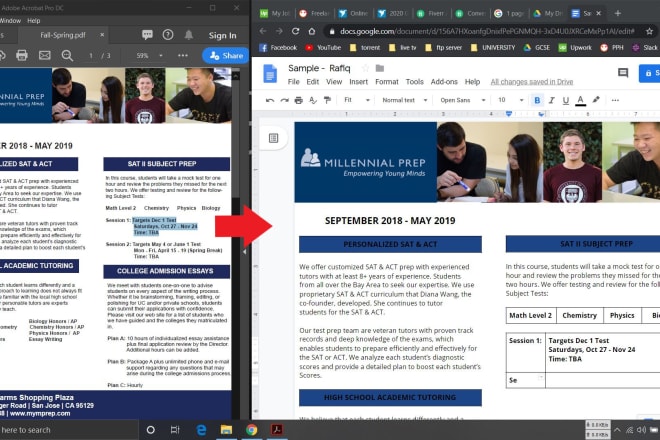This screenshot has width=660, height=440.
Task: Open File Explorer from taskbar
Action: pyautogui.click(x=226, y=430)
